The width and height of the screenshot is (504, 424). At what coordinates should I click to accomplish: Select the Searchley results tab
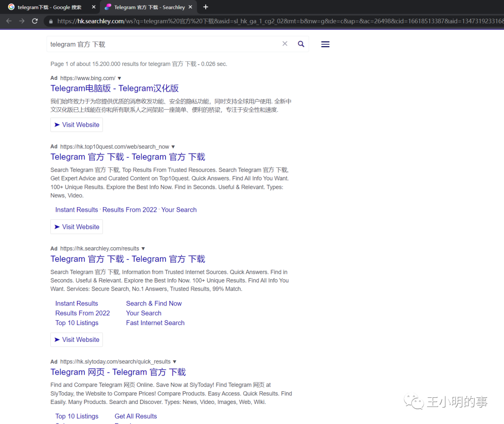click(x=149, y=7)
